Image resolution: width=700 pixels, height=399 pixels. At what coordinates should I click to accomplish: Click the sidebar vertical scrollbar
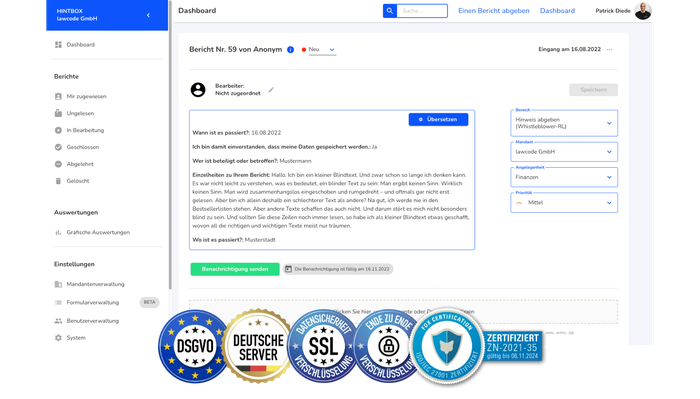[x=170, y=145]
